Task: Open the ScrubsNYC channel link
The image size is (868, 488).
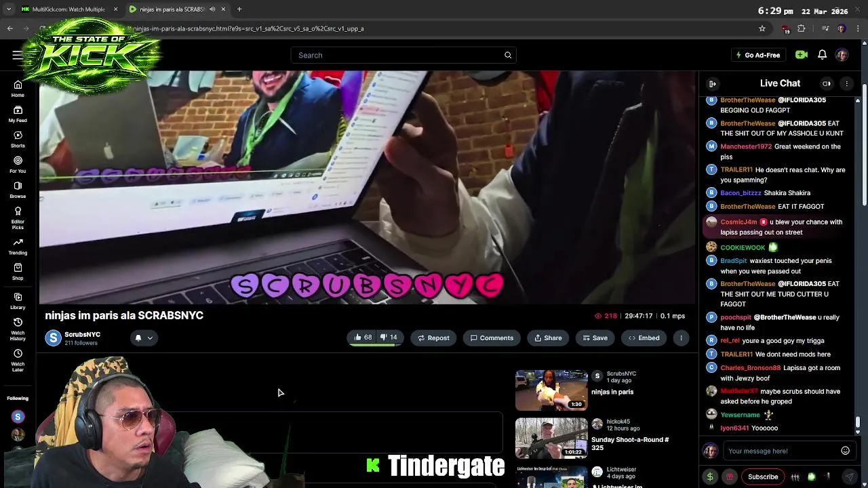Action: coord(82,334)
